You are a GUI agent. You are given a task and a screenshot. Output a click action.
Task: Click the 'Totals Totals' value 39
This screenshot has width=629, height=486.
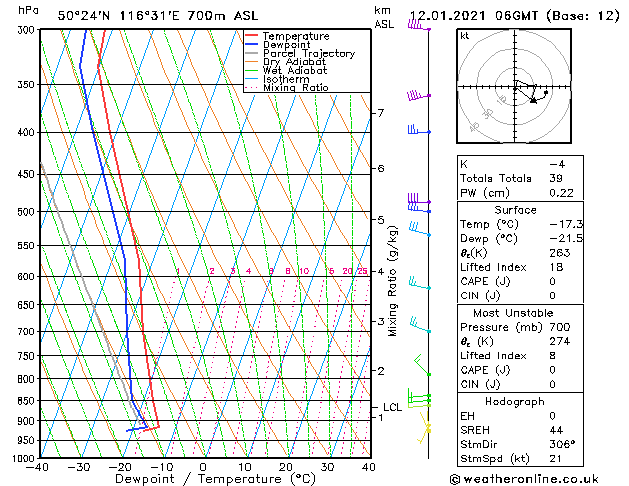[x=556, y=178]
